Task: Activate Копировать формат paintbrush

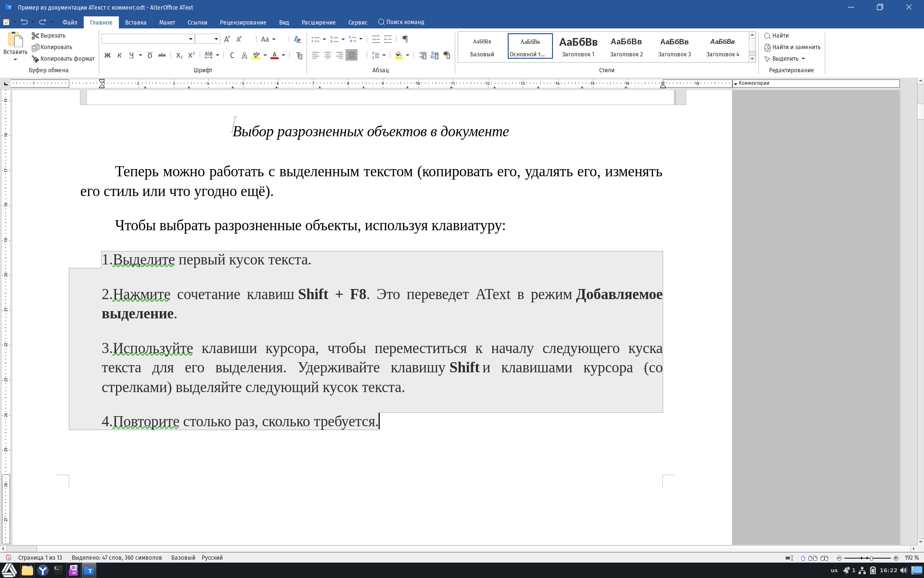Action: (x=63, y=59)
